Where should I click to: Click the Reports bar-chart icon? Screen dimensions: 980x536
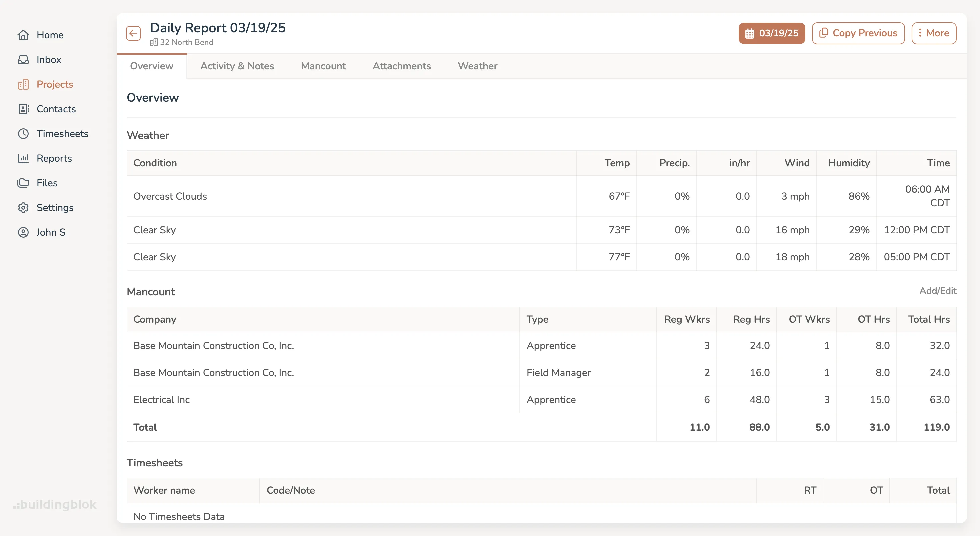pyautogui.click(x=23, y=158)
